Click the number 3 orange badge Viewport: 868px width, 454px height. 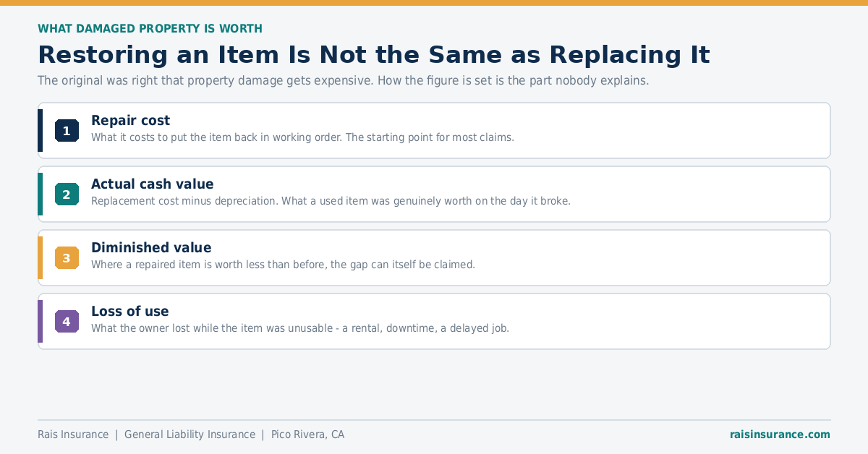coord(67,258)
